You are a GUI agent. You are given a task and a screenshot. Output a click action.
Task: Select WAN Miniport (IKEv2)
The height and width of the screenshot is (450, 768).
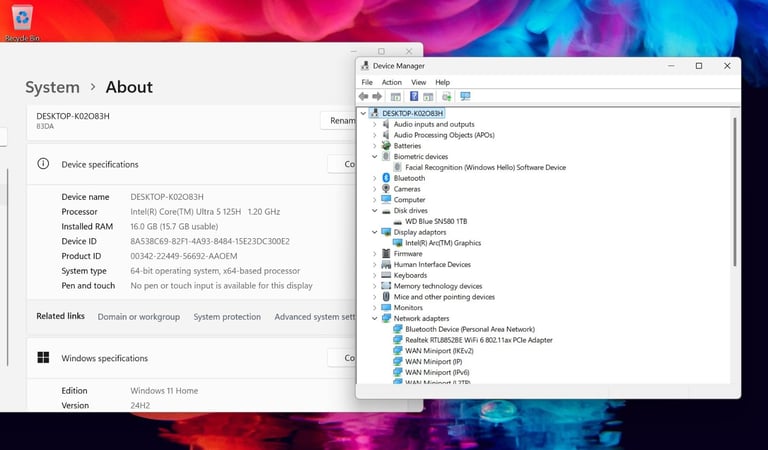(439, 351)
